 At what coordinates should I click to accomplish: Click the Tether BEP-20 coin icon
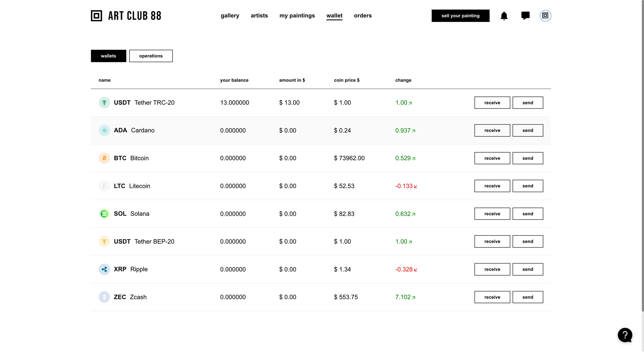click(104, 241)
